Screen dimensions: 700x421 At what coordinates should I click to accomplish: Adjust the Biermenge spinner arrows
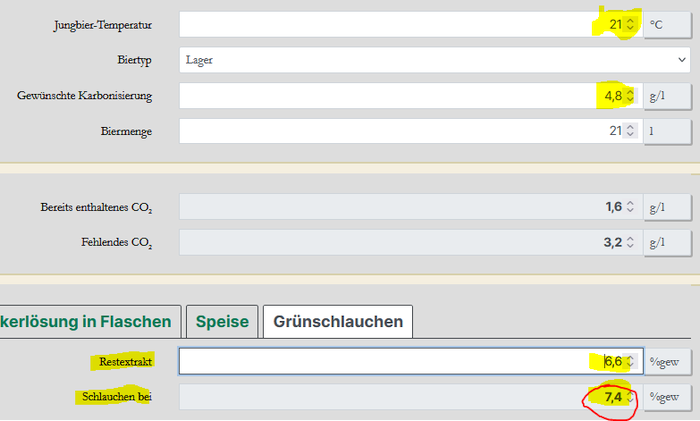[630, 131]
